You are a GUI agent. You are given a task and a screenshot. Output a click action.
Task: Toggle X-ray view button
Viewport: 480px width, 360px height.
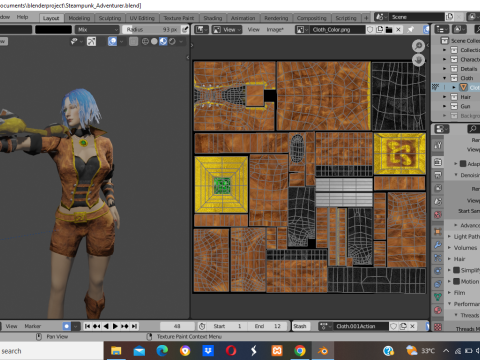[x=133, y=41]
